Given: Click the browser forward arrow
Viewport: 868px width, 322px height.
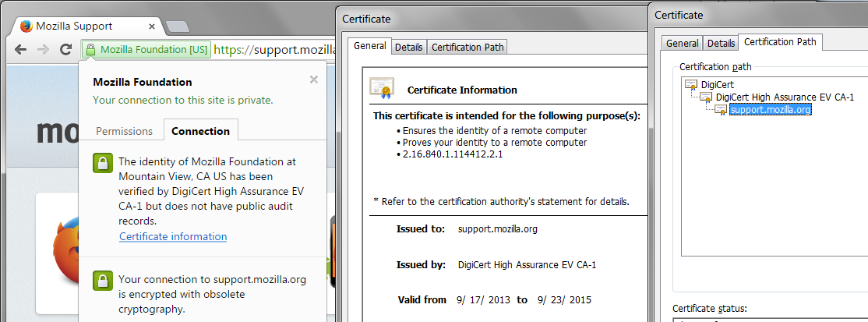Looking at the screenshot, I should point(43,49).
